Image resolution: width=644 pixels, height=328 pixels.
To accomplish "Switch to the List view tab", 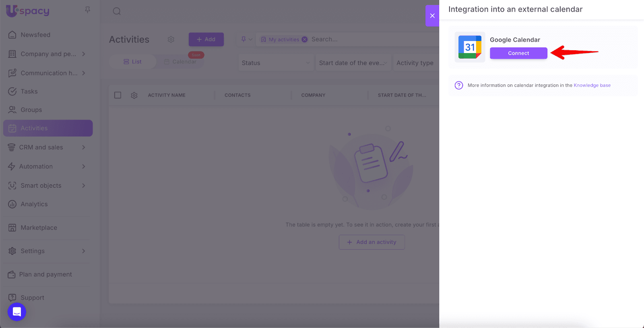I will click(x=132, y=61).
